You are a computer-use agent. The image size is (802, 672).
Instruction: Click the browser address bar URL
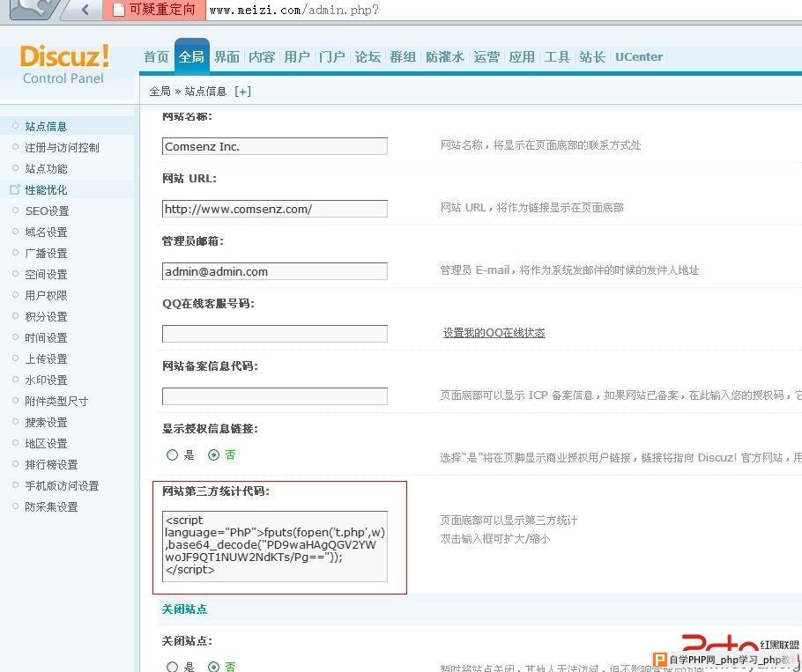tap(294, 10)
